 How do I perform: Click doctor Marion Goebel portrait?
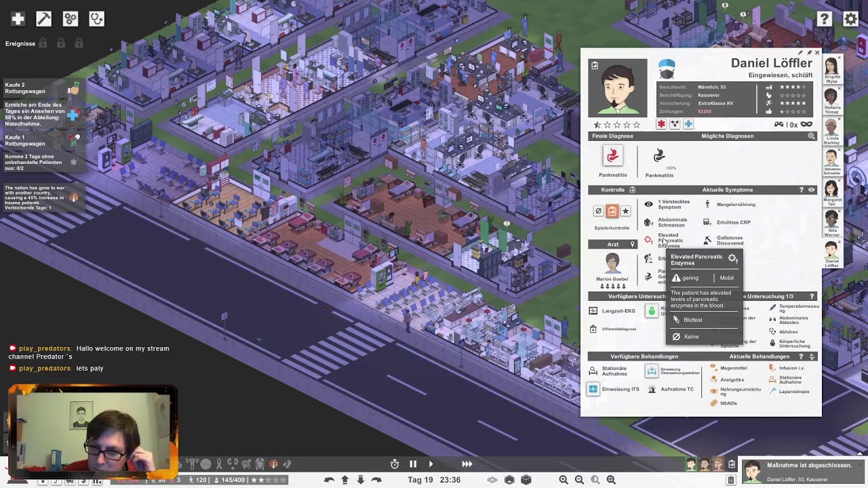612,264
